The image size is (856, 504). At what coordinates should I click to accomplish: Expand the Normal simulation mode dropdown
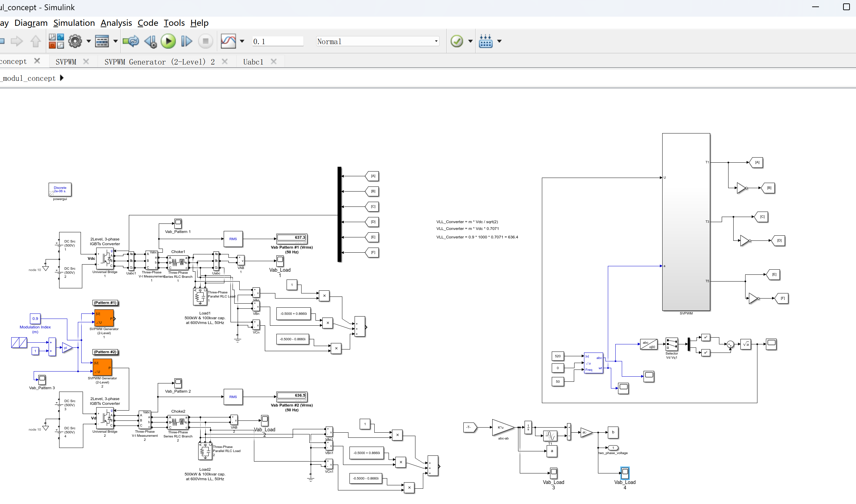pyautogui.click(x=436, y=41)
